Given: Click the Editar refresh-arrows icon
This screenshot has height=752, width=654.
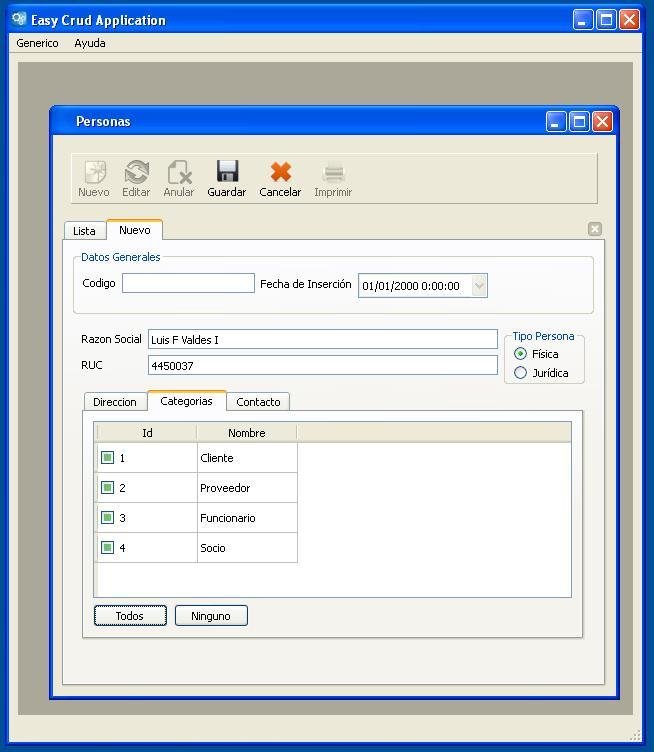Looking at the screenshot, I should click(137, 172).
